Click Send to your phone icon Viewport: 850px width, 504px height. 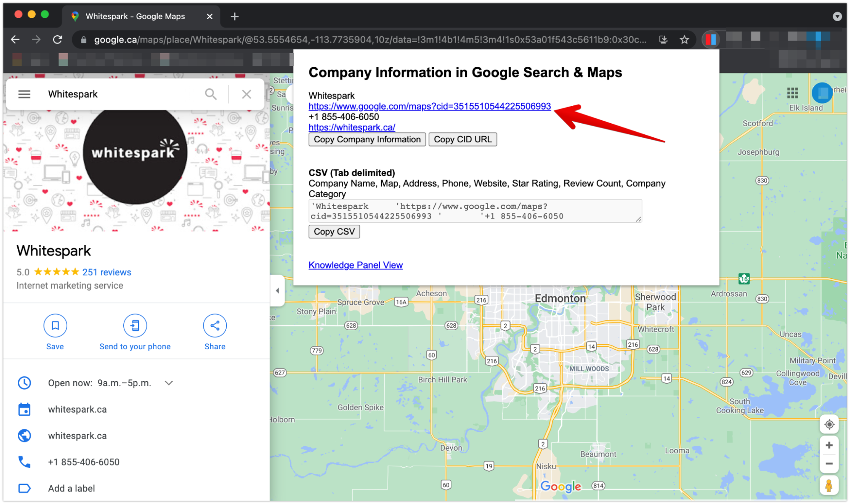[135, 326]
